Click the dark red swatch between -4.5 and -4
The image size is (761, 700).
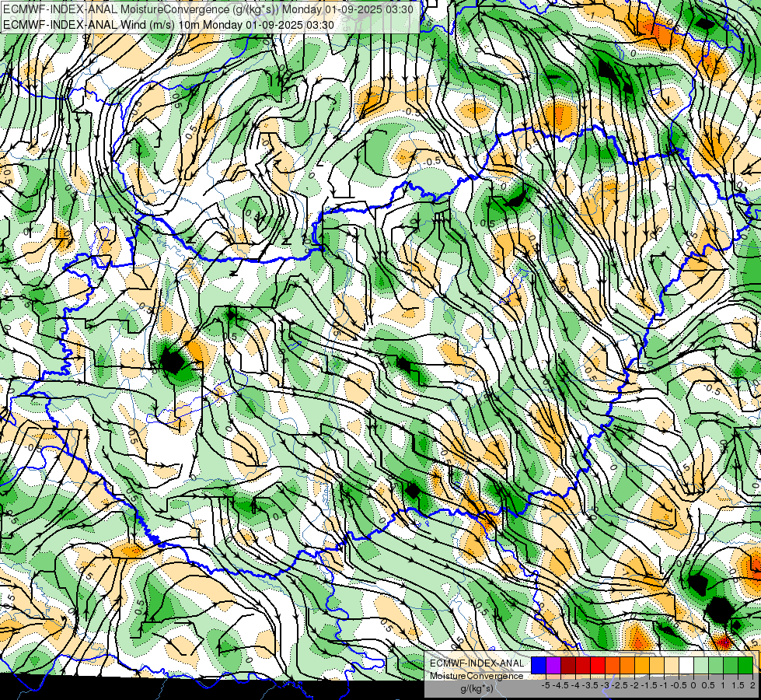(568, 665)
